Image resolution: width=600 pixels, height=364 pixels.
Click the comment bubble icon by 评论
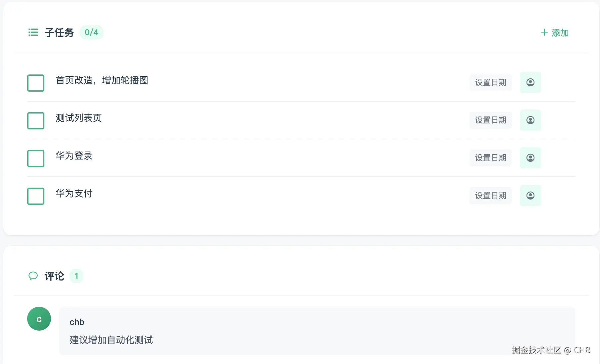tap(33, 276)
